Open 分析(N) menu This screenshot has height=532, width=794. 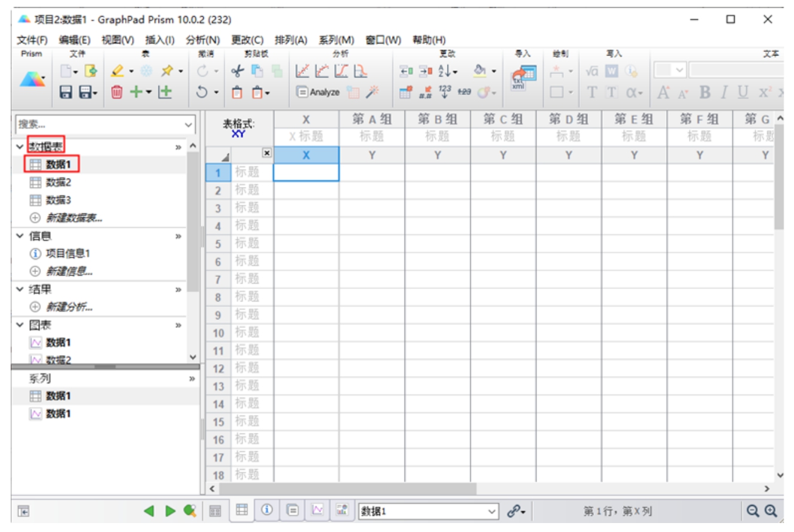point(203,40)
